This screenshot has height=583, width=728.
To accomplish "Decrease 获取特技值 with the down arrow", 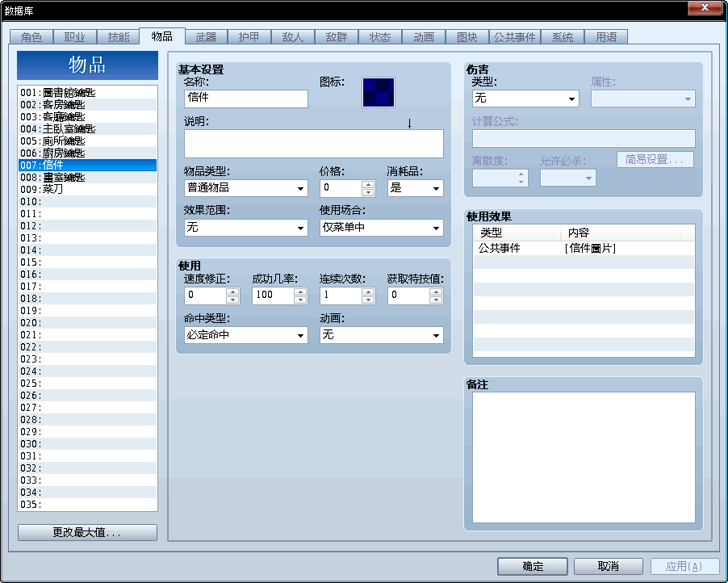I will [436, 300].
